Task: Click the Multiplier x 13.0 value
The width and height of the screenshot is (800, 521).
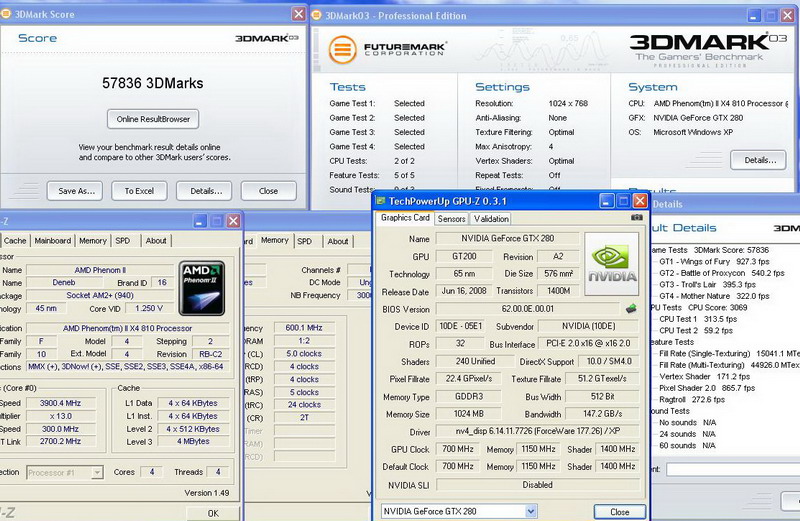Action: click(x=60, y=416)
